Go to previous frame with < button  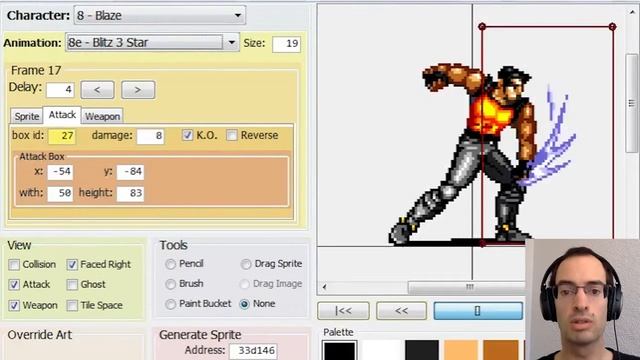(x=97, y=90)
